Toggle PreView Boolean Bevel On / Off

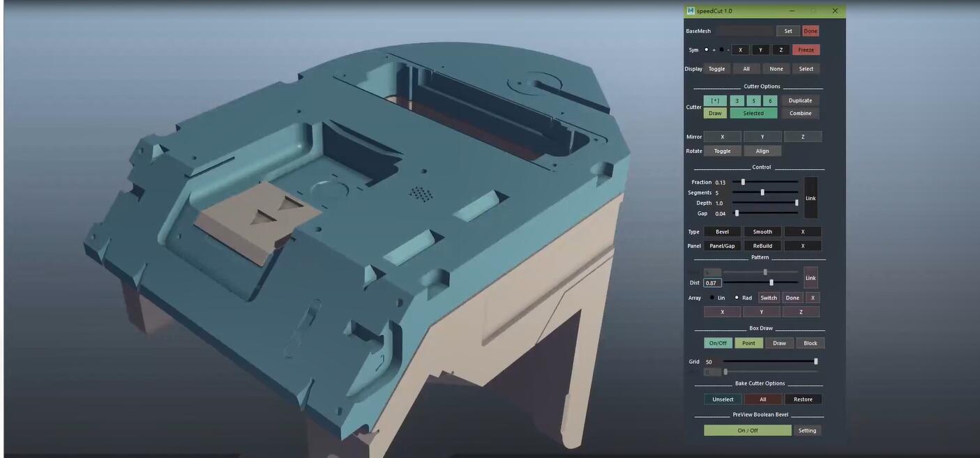coord(748,430)
